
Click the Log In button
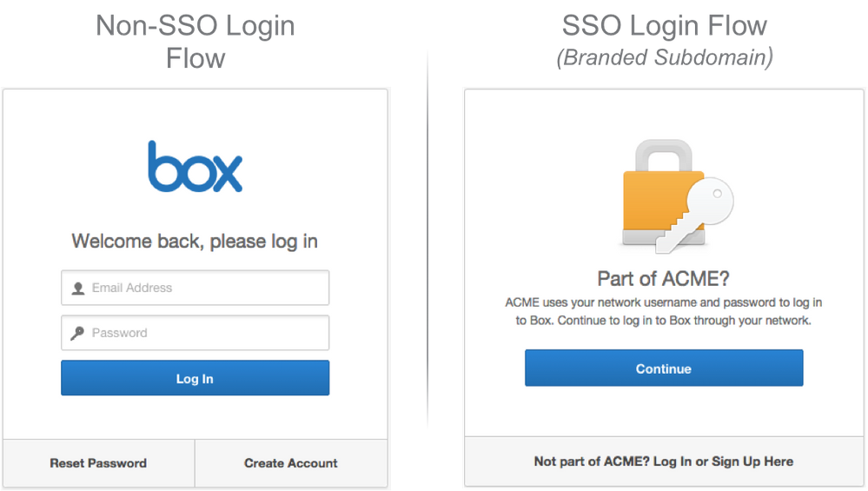tap(195, 378)
